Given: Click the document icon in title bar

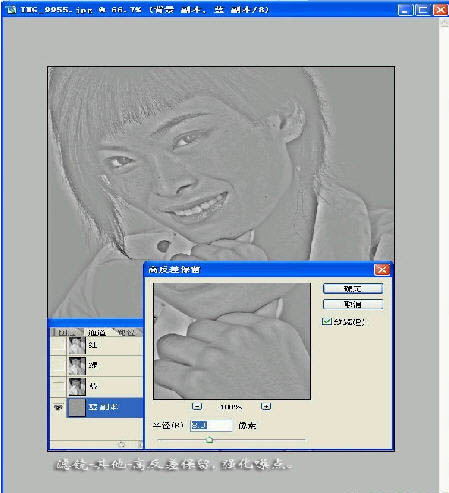Looking at the screenshot, I should (x=11, y=10).
